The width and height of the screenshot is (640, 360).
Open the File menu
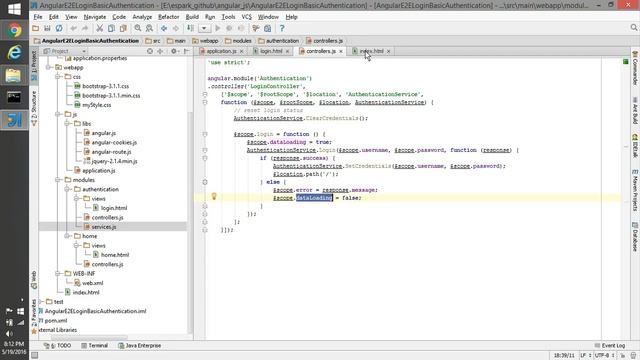(x=38, y=17)
